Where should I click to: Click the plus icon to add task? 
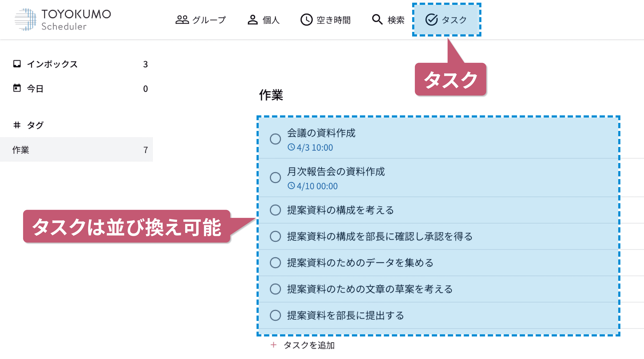(x=274, y=345)
